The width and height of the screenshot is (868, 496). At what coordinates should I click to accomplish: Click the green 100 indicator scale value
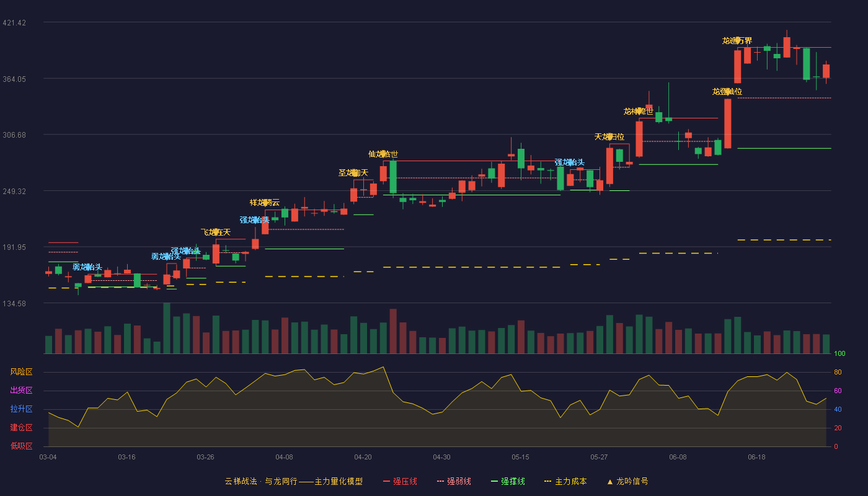tap(839, 354)
